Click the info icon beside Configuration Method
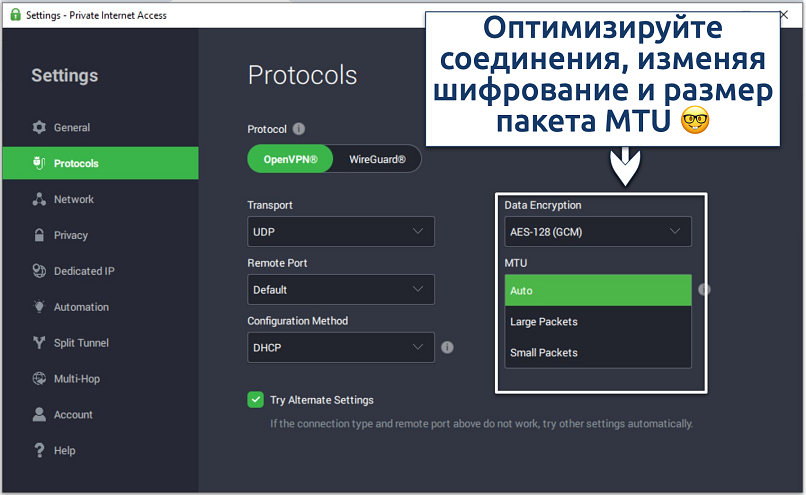The width and height of the screenshot is (806, 495). click(x=447, y=347)
